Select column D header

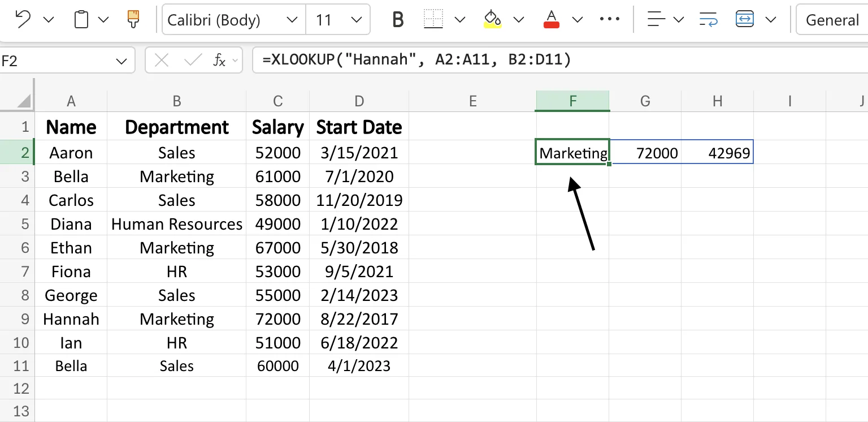(359, 101)
